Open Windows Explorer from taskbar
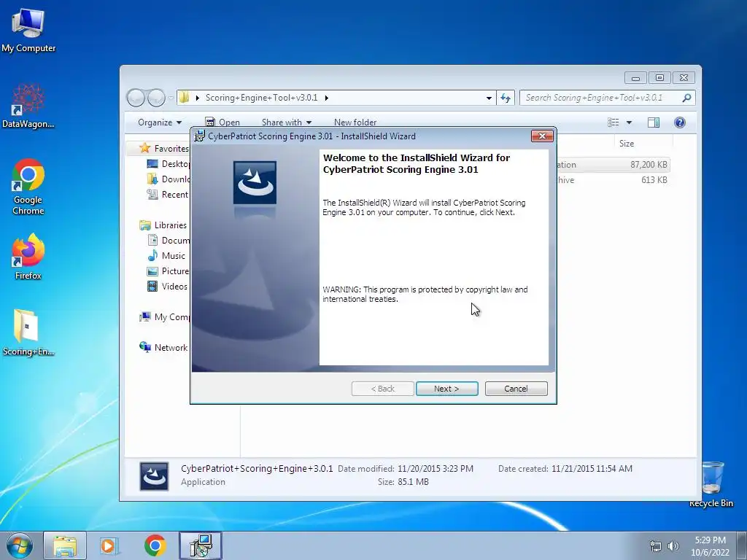 [65, 545]
